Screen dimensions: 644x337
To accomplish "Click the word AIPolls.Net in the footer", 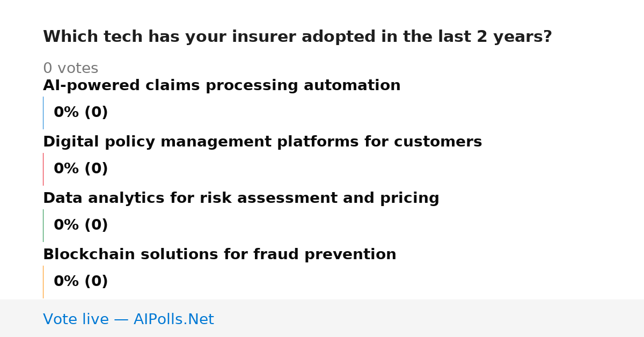I will [x=173, y=320].
